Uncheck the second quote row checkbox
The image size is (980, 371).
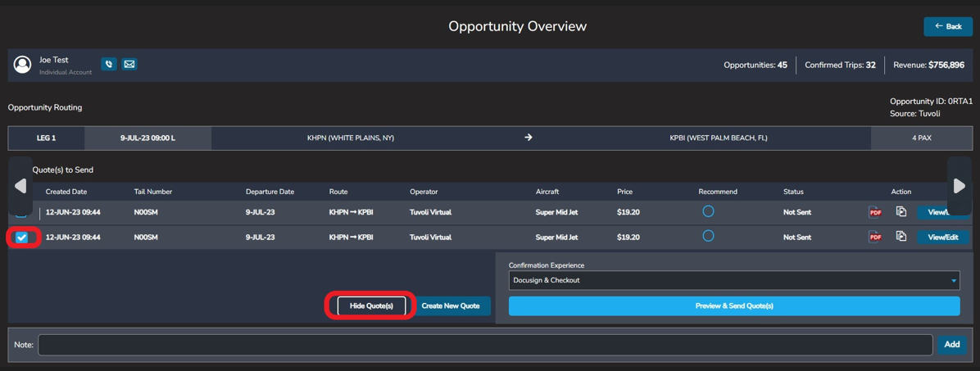22,238
